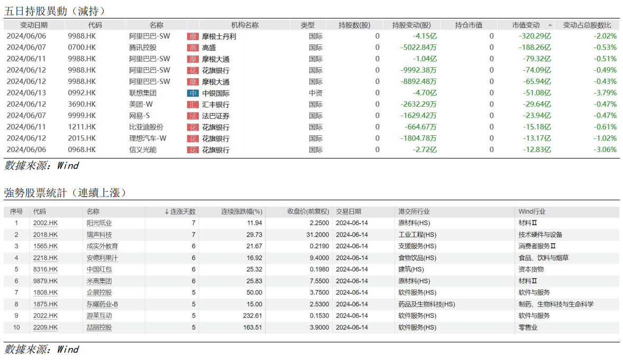Open the 企展控股 stock name link
Image resolution: width=623 pixels, height=364 pixels.
tap(99, 293)
